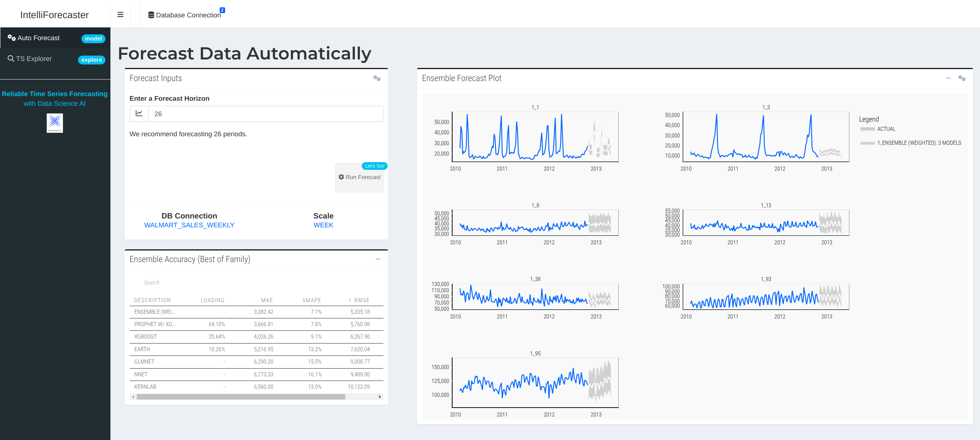Screen dimensions: 980x440
Task: Collapse the Ensemble Forecast Plot panel
Action: pyautogui.click(x=948, y=78)
